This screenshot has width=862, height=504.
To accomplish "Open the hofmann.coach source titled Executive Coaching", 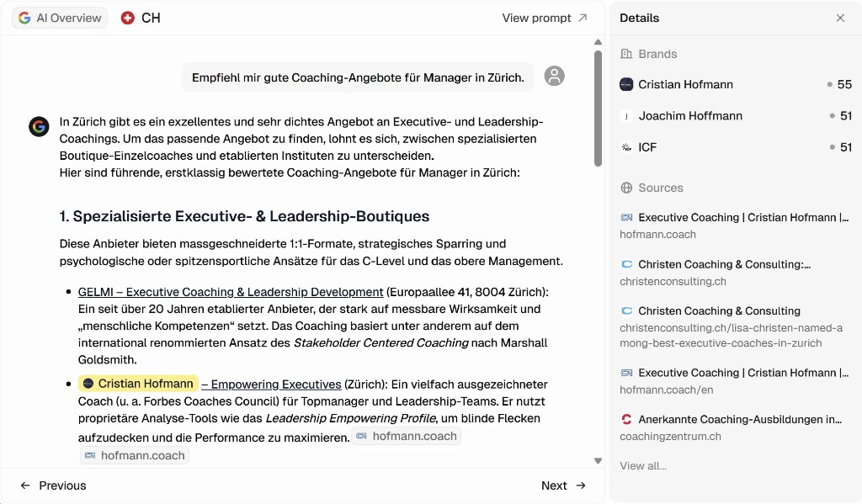I will tap(734, 225).
